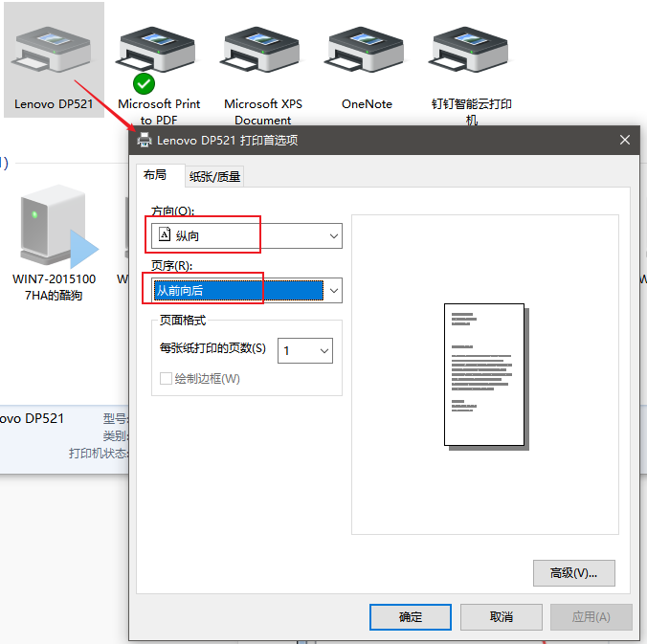The height and width of the screenshot is (644, 647).
Task: Select the OneNote printer icon
Action: (366, 50)
